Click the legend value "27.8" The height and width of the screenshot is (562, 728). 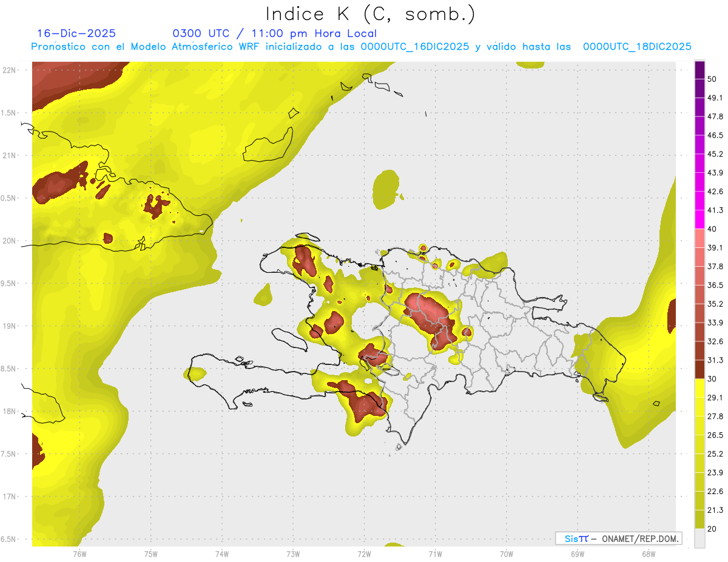715,416
